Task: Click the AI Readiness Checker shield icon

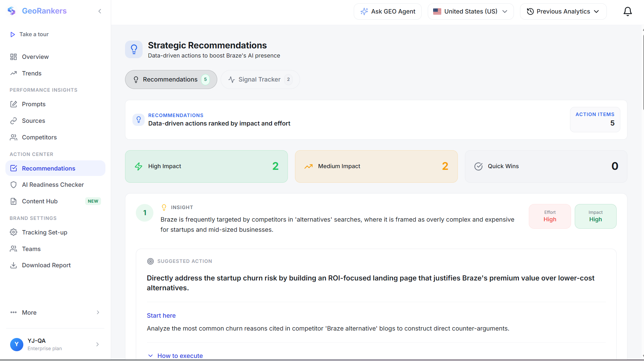Action: point(14,185)
